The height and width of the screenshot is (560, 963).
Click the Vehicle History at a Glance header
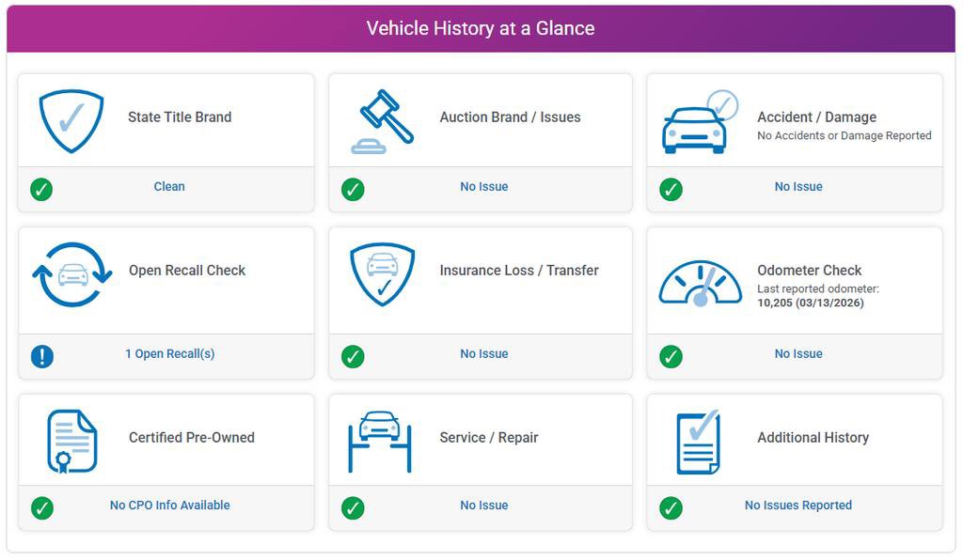pos(481,28)
